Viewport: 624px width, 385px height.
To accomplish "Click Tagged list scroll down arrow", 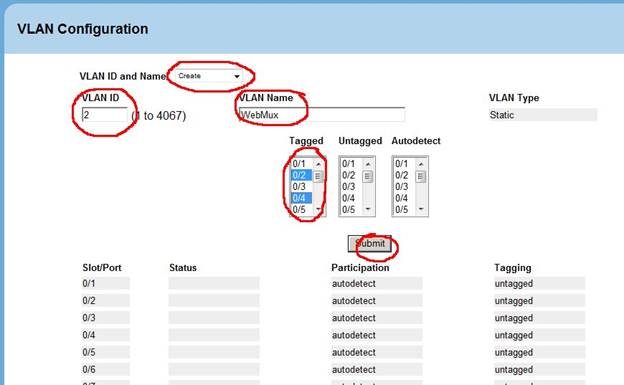I will point(318,209).
